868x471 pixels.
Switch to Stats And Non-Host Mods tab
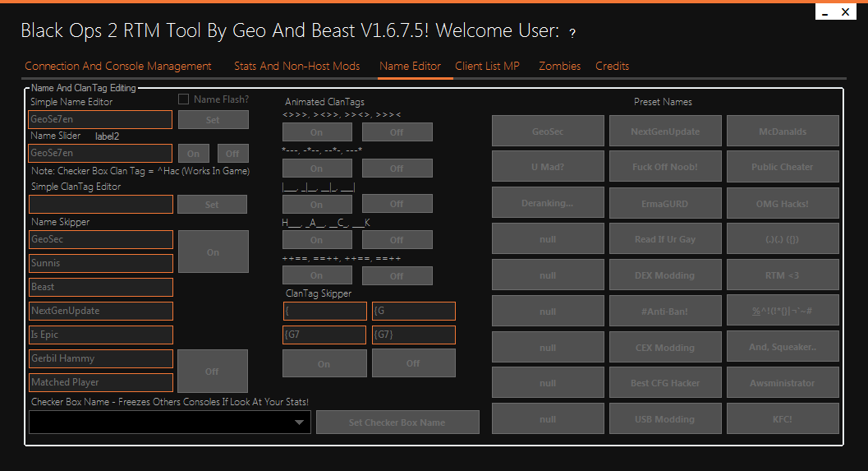pyautogui.click(x=296, y=66)
